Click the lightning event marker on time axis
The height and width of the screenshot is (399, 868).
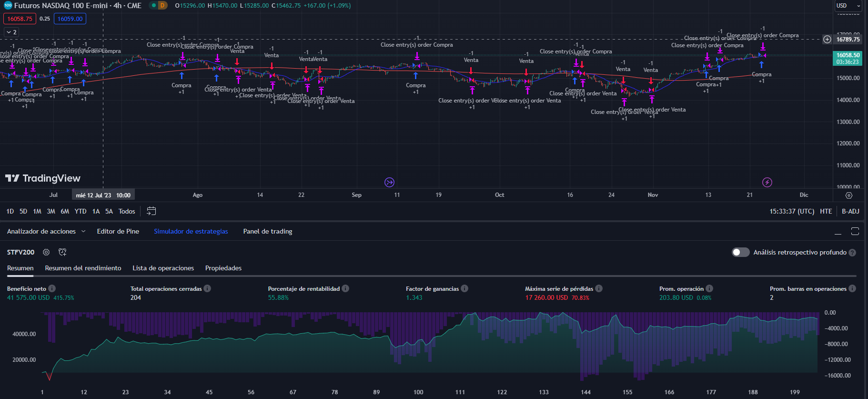point(767,182)
